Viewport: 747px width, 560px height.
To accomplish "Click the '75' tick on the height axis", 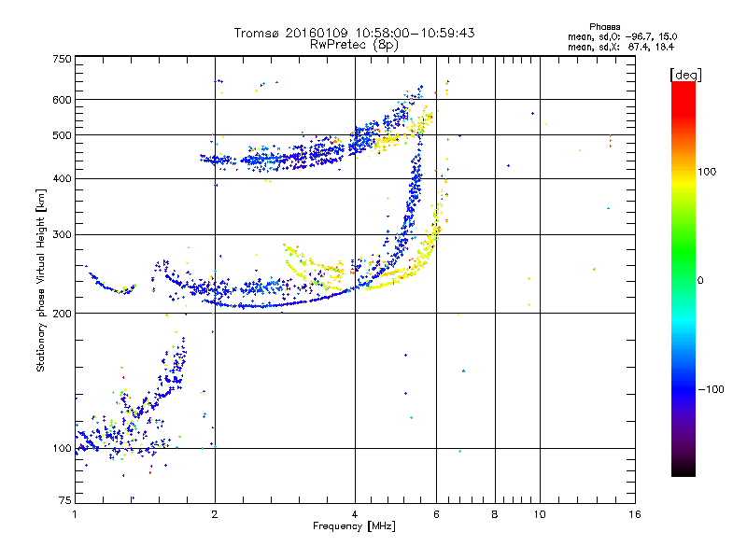I will point(65,501).
